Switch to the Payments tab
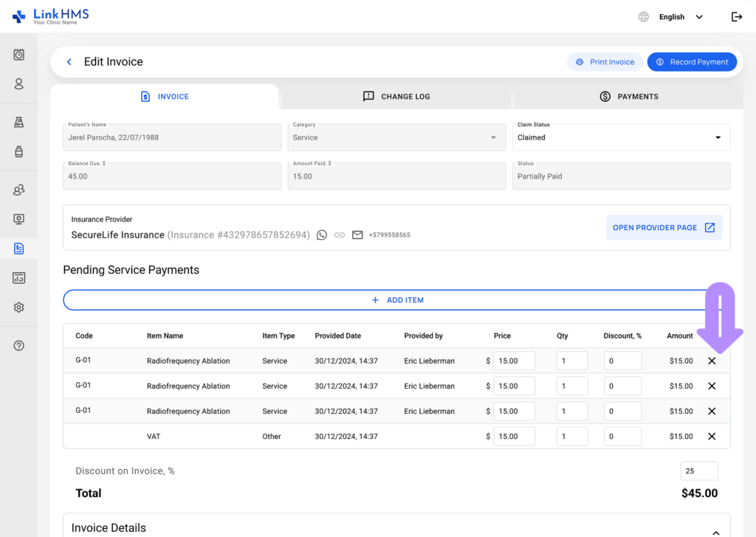The width and height of the screenshot is (756, 537). 629,97
